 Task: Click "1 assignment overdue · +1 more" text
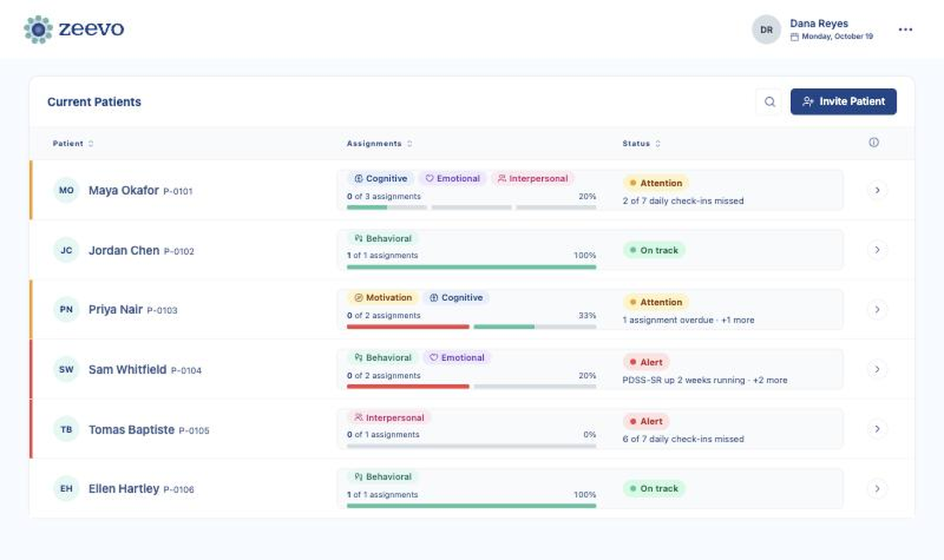click(689, 320)
